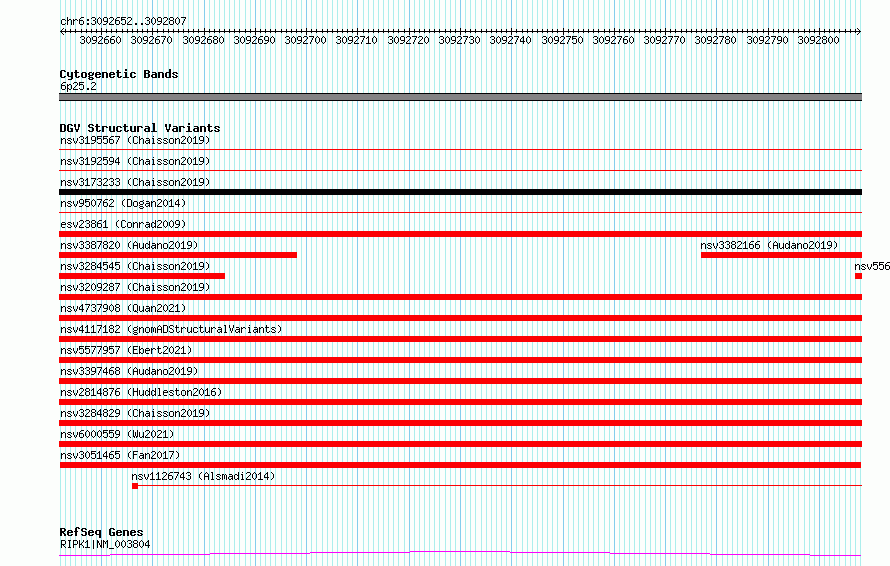This screenshot has height=566, width=890.
Task: Click the red bar under esv23861
Action: pyautogui.click(x=460, y=234)
